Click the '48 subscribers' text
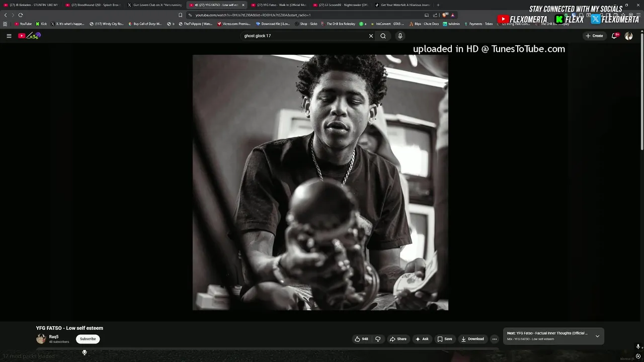The image size is (644, 362). tap(59, 342)
